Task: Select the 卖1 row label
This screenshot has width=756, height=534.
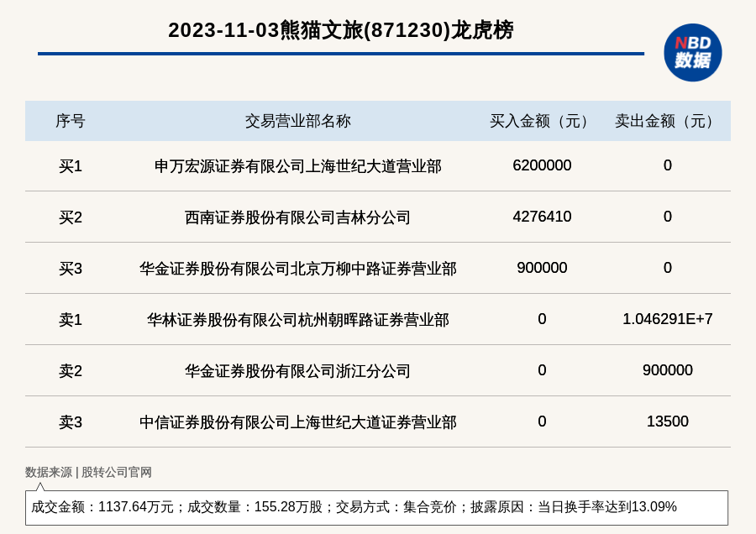Action: [71, 320]
